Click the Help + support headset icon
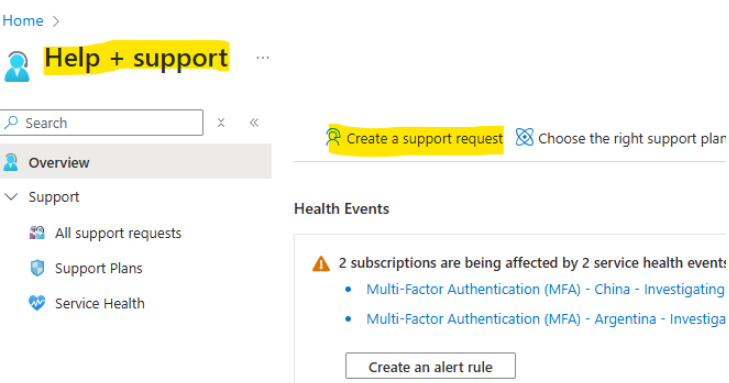729x383 pixels. [x=17, y=66]
